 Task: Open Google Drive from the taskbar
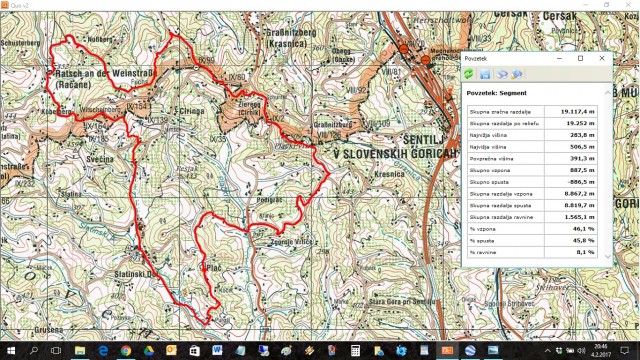(x=149, y=351)
